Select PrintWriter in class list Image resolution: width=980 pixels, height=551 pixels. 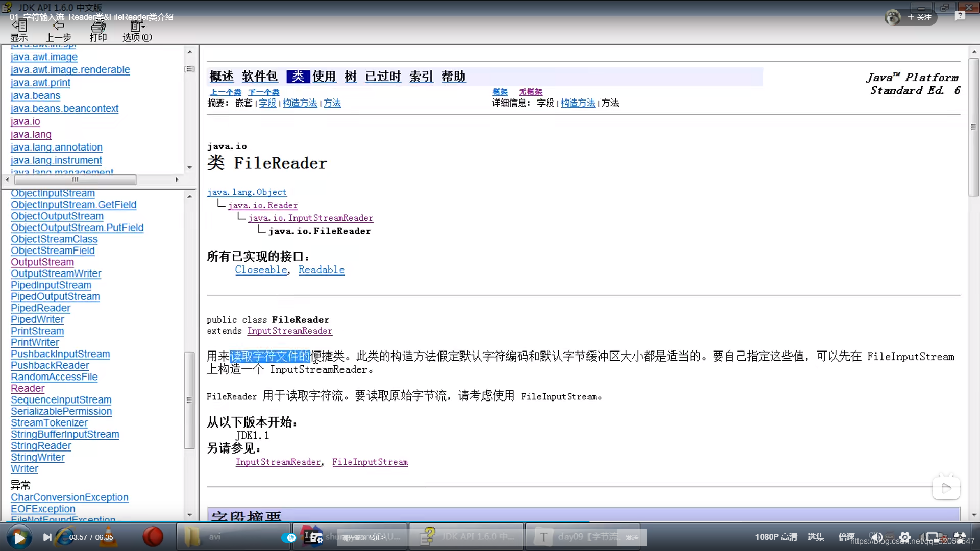coord(35,342)
